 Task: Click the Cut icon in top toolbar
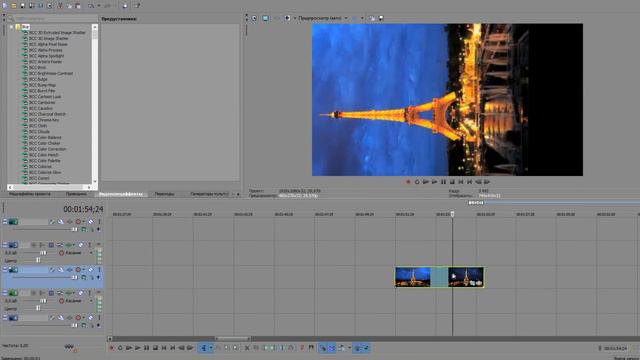(60, 6)
